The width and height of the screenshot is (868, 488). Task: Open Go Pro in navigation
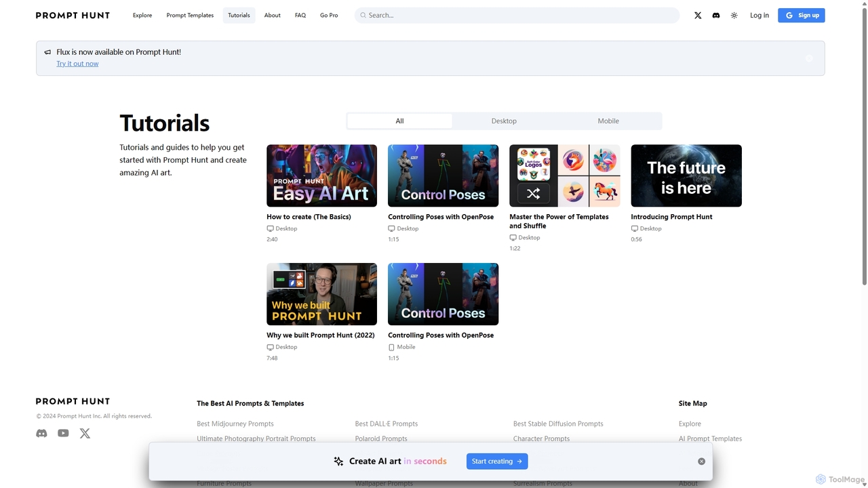click(x=329, y=15)
